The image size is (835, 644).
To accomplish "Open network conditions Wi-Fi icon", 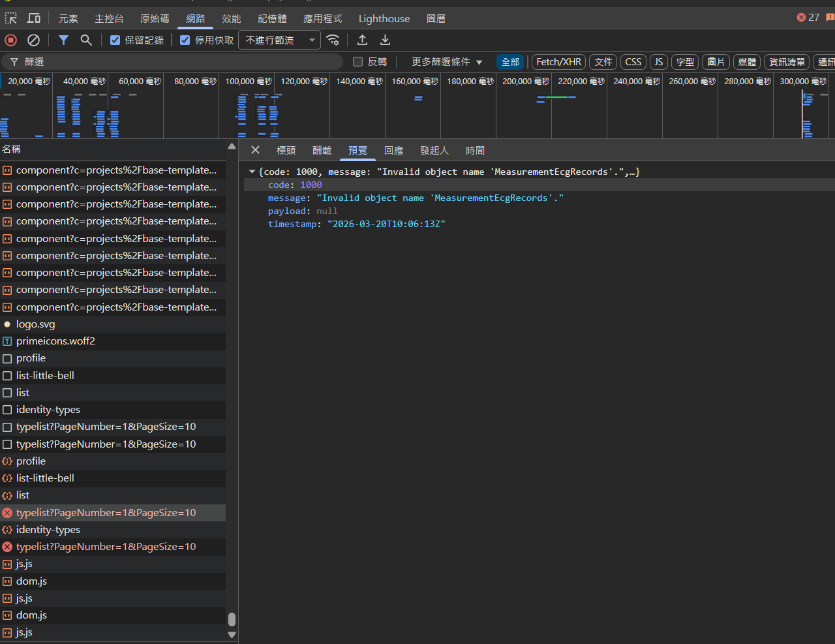I will pos(333,40).
